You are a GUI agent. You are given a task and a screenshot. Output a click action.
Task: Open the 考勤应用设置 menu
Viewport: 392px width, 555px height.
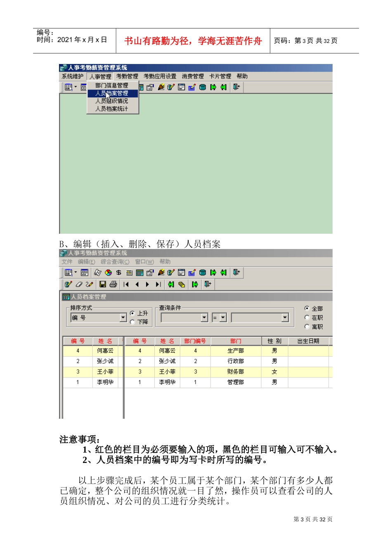(160, 76)
